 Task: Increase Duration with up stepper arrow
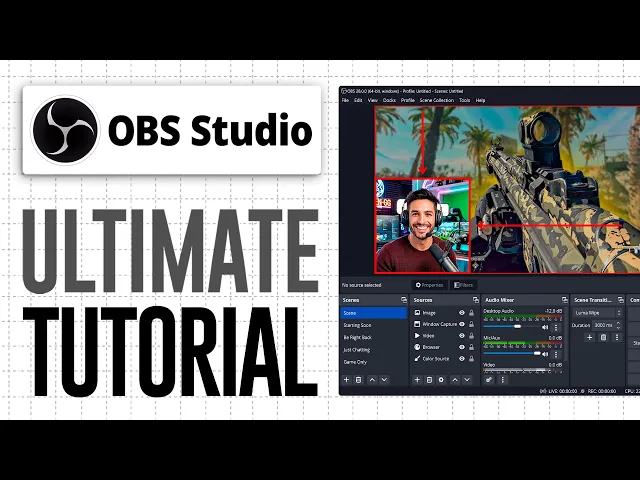[x=618, y=323]
